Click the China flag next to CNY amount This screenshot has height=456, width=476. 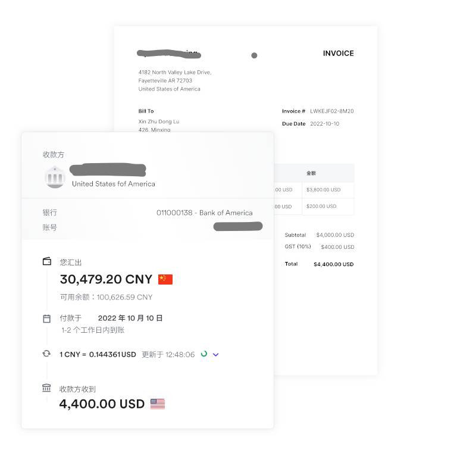[x=165, y=280]
